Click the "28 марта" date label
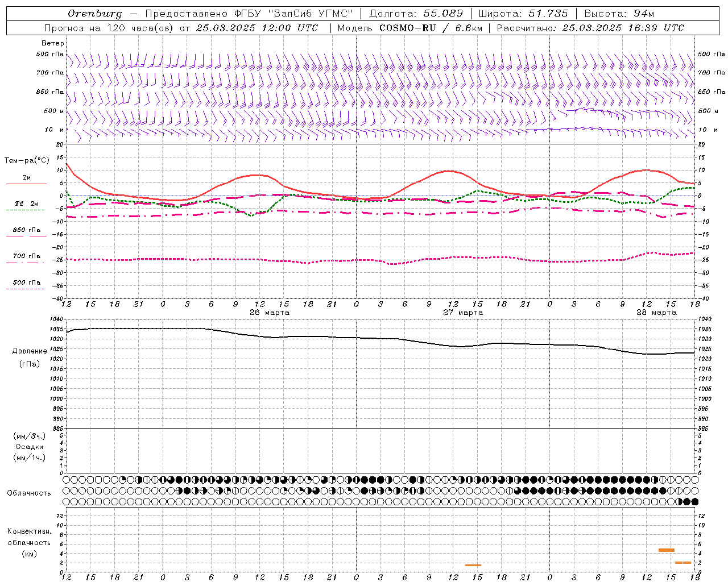The height and width of the screenshot is (582, 728). coord(656,313)
